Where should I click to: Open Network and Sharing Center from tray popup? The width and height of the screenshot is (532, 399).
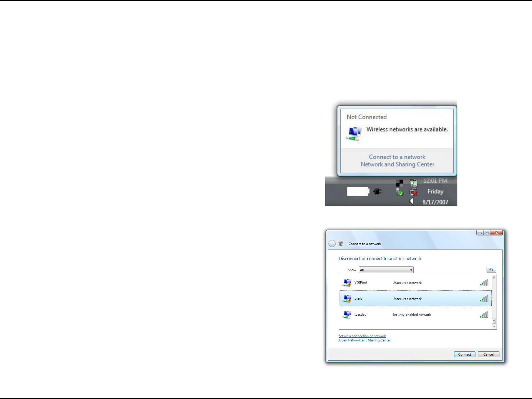[x=397, y=164]
